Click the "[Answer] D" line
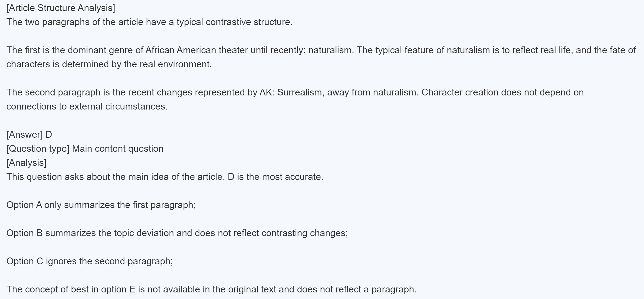Viewport: 644px width, 299px height. click(x=29, y=135)
